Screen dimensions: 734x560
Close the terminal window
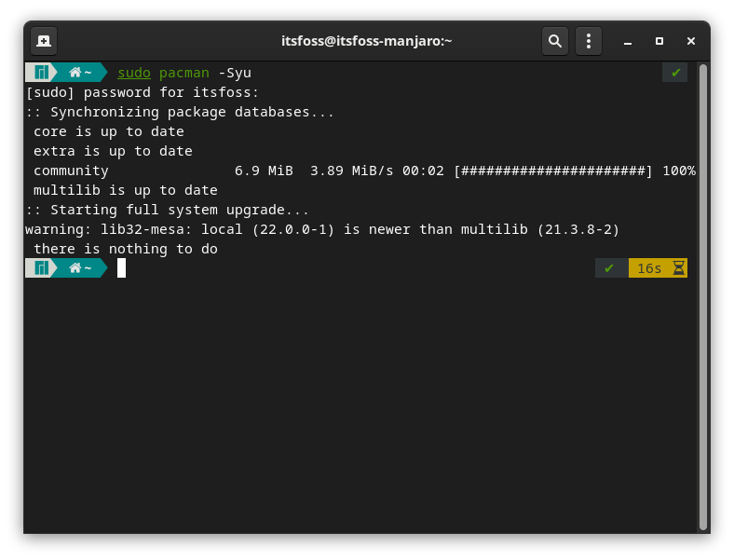[691, 41]
